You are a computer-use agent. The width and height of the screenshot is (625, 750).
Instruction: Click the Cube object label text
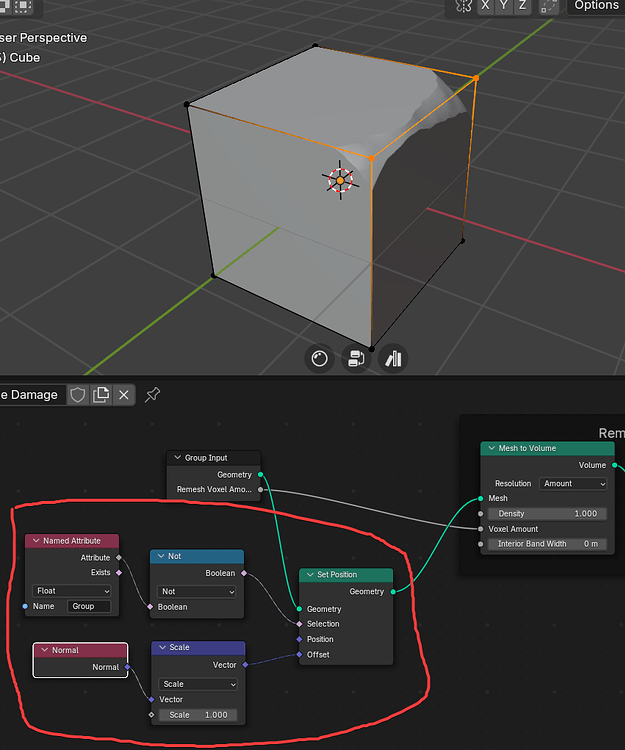[x=25, y=57]
